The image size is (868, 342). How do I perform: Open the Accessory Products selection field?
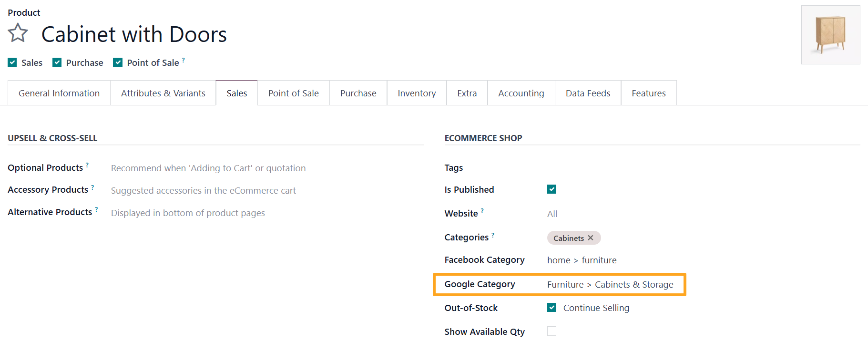[x=267, y=190]
